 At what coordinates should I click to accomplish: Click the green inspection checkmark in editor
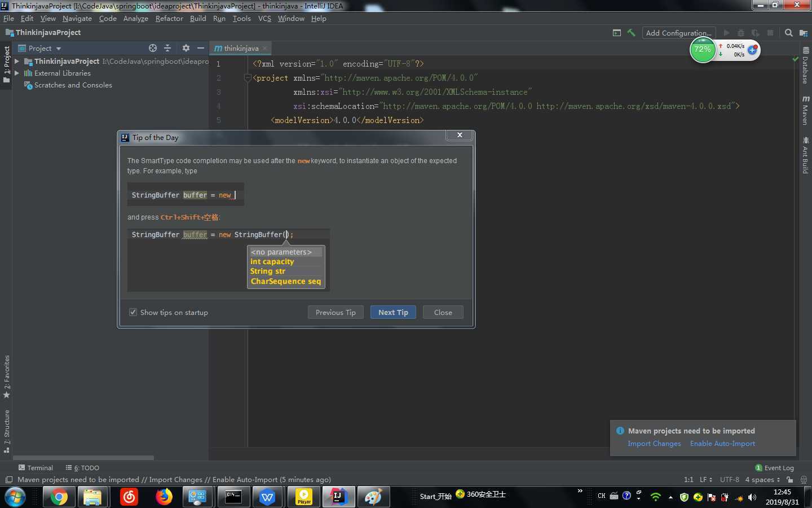click(795, 59)
